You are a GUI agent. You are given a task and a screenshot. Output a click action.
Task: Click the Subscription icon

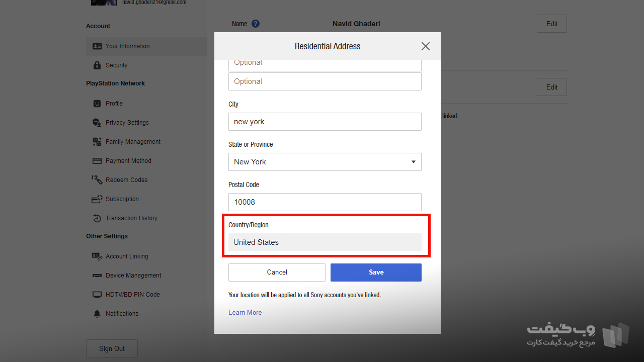coord(97,199)
